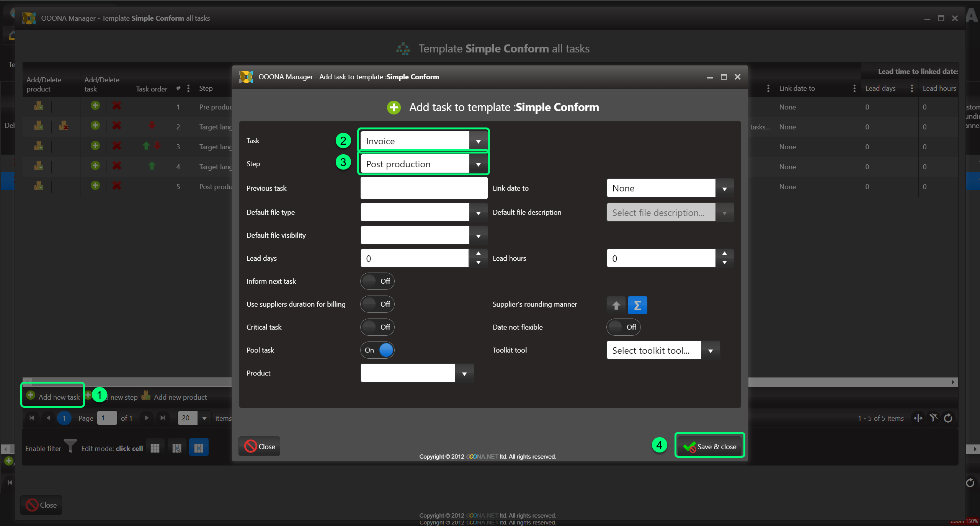The height and width of the screenshot is (526, 980).
Task: Turn off the Pool task toggle
Action: pyautogui.click(x=377, y=350)
